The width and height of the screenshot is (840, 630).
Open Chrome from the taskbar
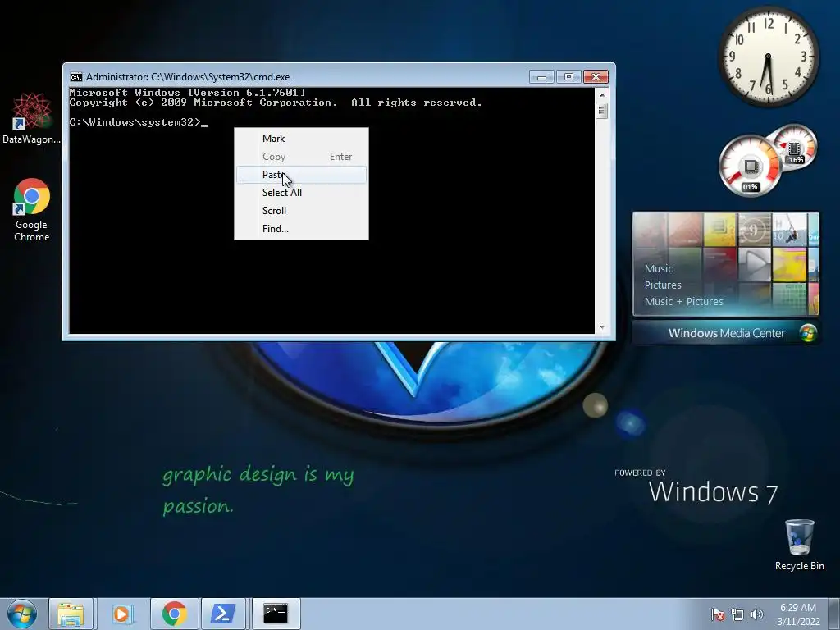click(x=174, y=614)
